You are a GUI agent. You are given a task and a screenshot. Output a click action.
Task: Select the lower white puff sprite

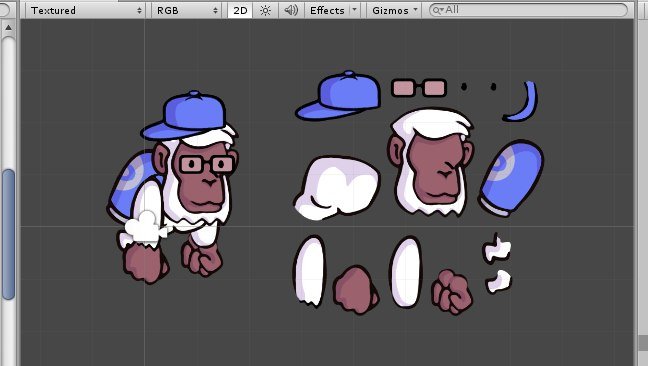coord(498,281)
